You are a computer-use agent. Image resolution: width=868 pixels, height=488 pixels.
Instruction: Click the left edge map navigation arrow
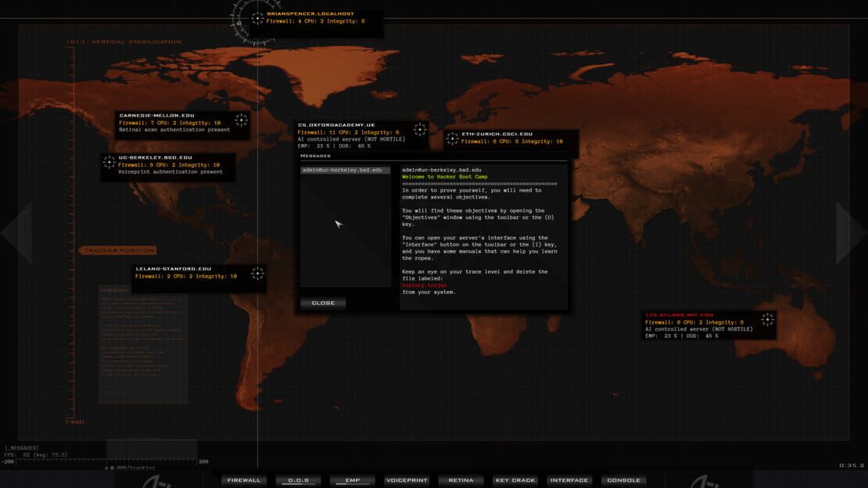pyautogui.click(x=16, y=232)
